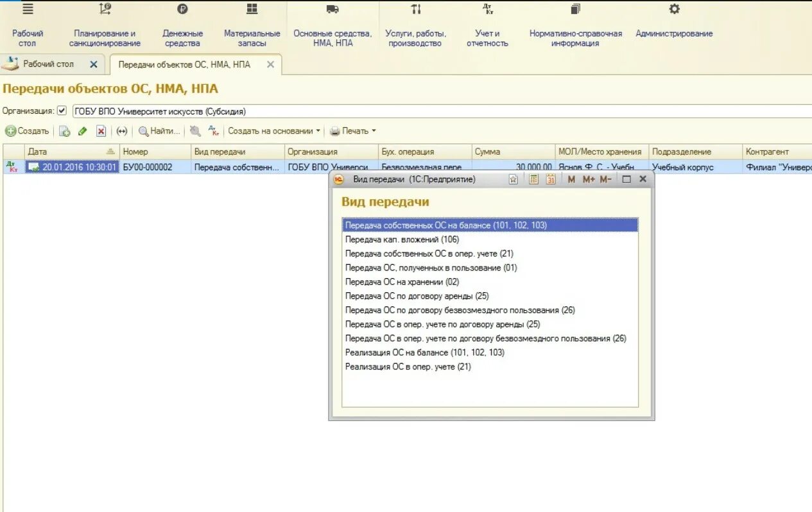Close the Рабочий стол tab
Screen dimensions: 812x512
(x=94, y=64)
